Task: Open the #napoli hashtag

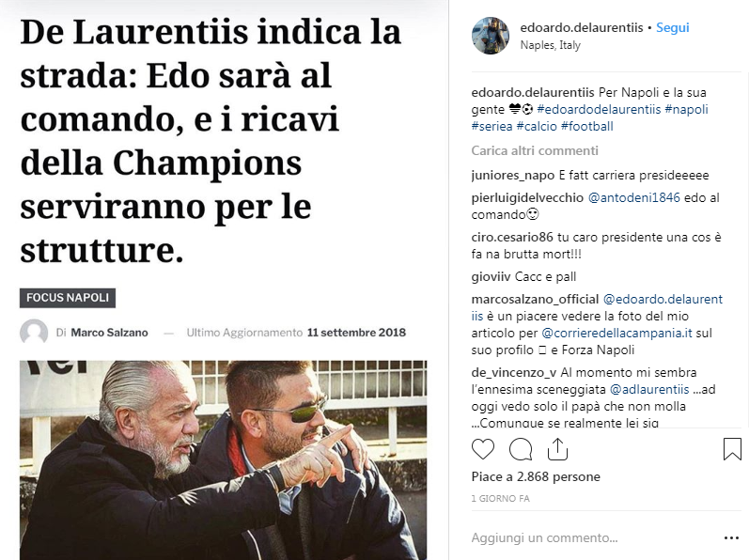Action: [x=686, y=109]
